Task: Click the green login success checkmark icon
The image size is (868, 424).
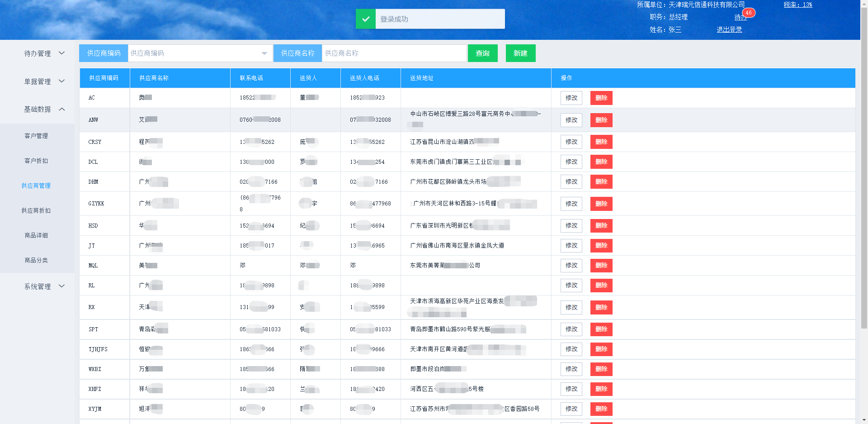Action: click(365, 19)
